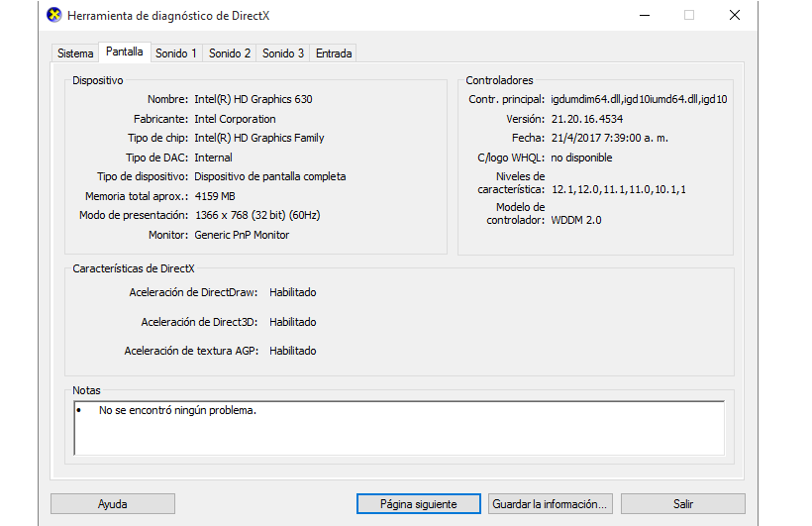Click the Memoria total aprox.: label
The width and height of the screenshot is (812, 526).
pos(137,196)
